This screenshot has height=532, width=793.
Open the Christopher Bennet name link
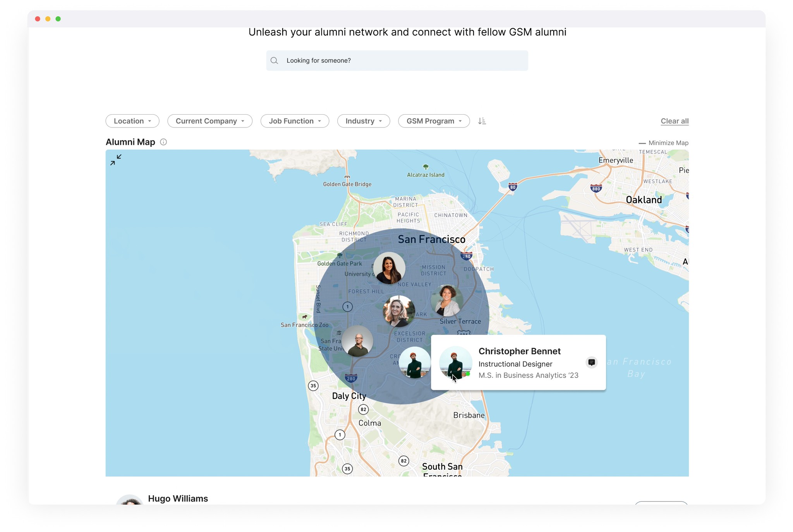[x=519, y=351]
